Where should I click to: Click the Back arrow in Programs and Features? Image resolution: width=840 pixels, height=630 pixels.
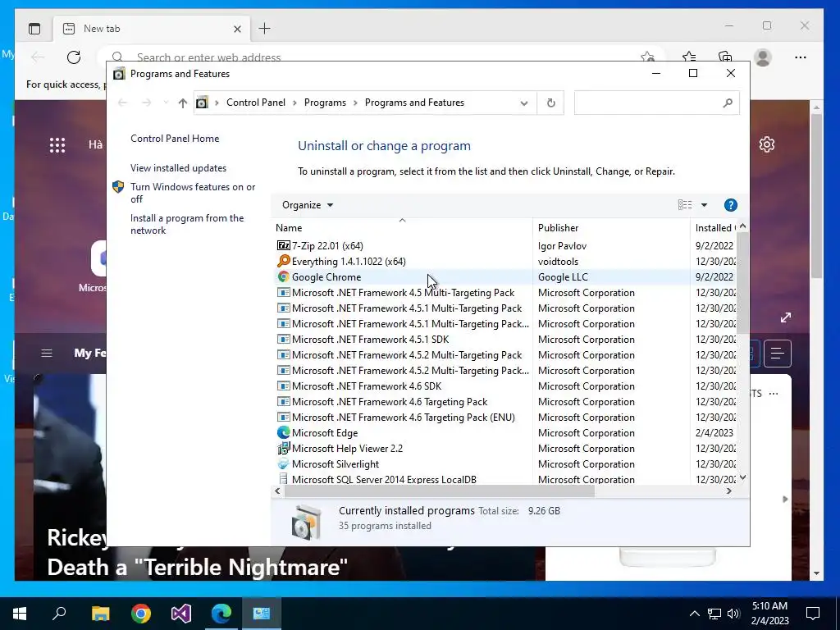pos(123,103)
